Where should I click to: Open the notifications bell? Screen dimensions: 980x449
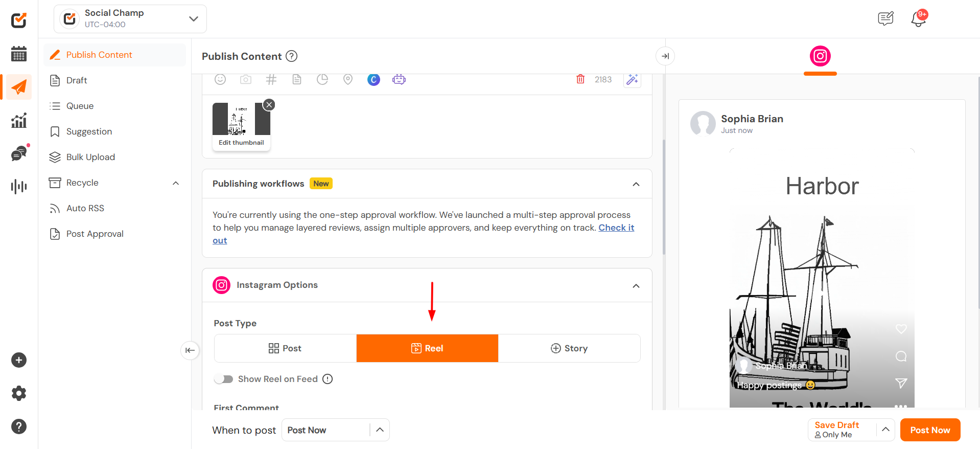pyautogui.click(x=918, y=19)
